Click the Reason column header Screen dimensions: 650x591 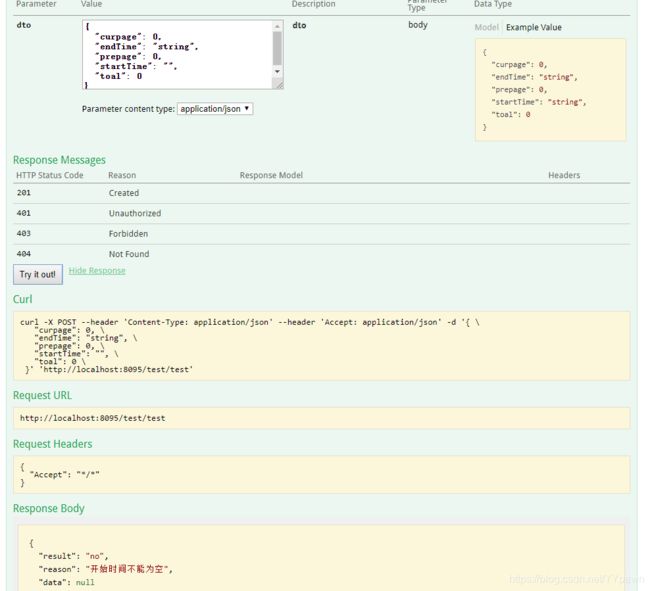tap(122, 175)
